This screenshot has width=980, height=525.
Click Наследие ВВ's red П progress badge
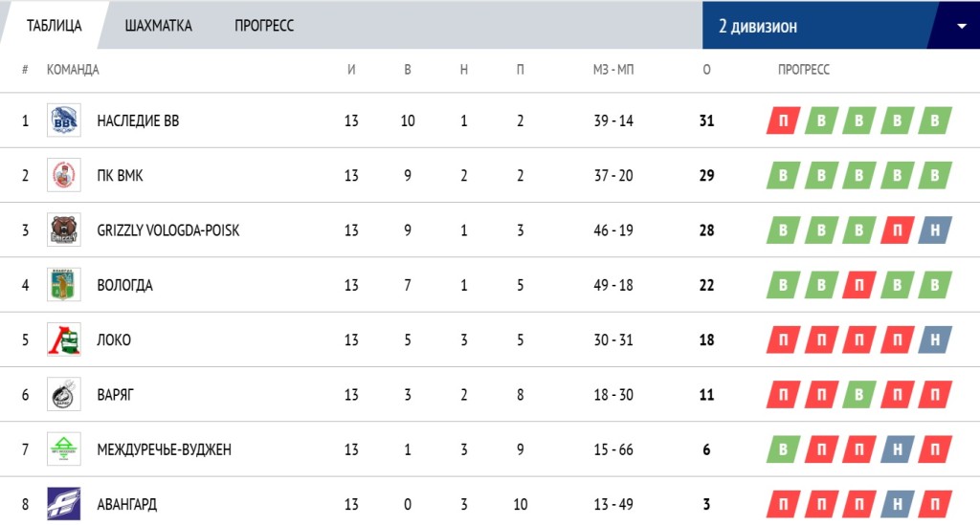coord(783,120)
